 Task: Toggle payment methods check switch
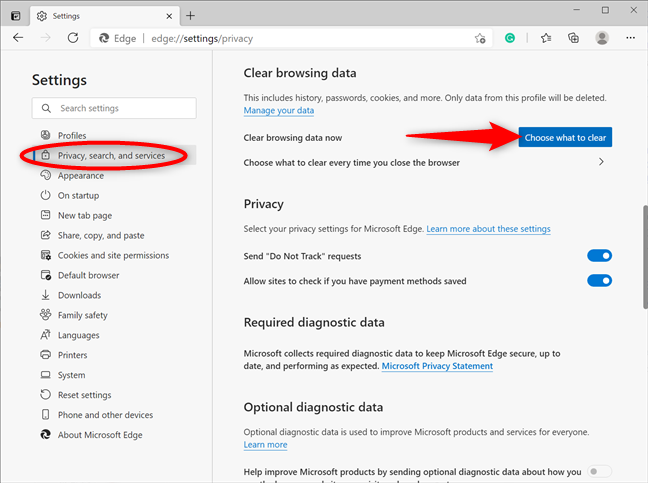[599, 281]
